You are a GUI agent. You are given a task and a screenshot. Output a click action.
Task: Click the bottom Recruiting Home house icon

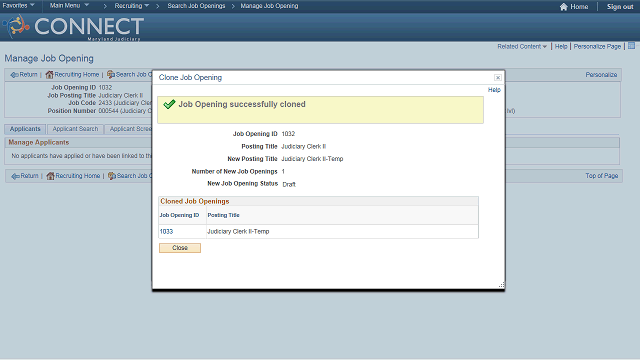pos(50,176)
